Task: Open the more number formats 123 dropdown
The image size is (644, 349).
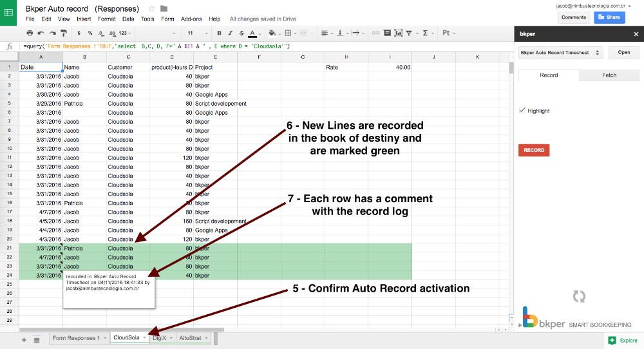Action: click(x=125, y=33)
